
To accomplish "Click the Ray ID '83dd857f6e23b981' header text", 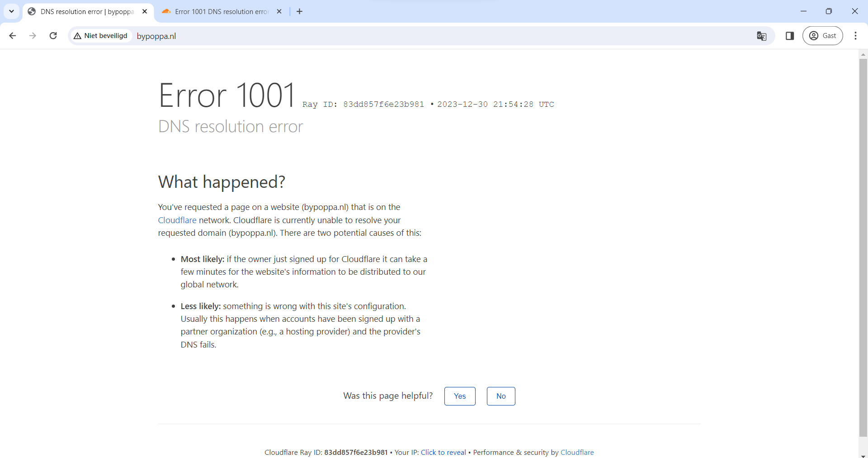I will click(x=384, y=105).
